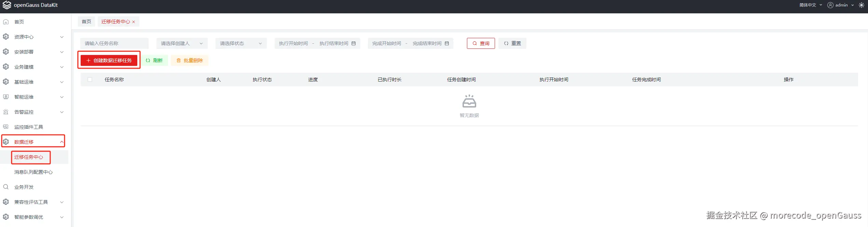Tick the select-all checkbox in table header
Screen dimensions: 868x227
click(x=90, y=80)
